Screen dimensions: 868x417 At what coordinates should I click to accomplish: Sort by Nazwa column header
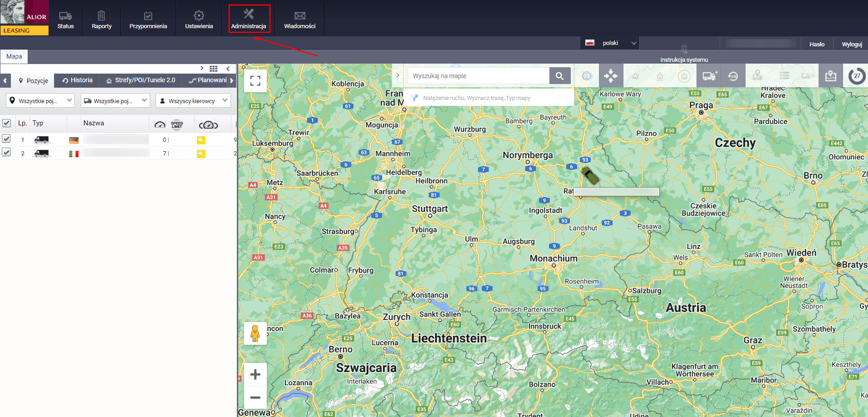[x=93, y=123]
